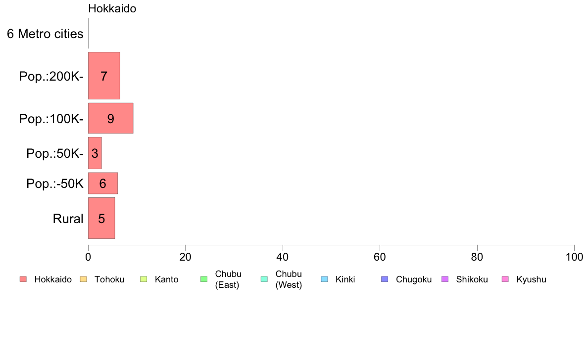Click the Hokkaido chart title

pyautogui.click(x=112, y=8)
